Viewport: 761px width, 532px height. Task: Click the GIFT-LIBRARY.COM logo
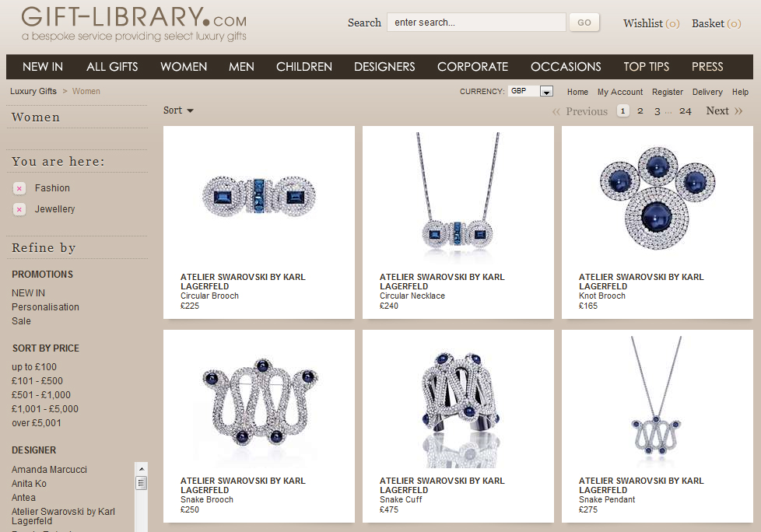[x=134, y=23]
